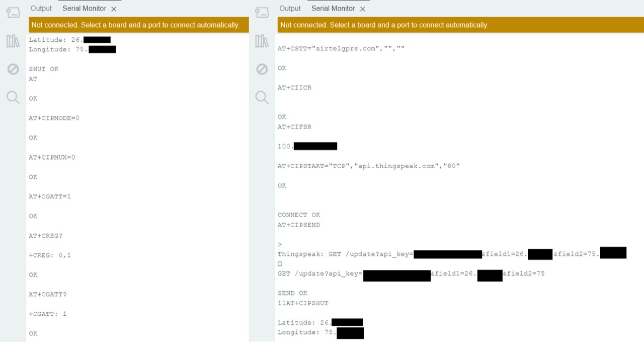Click the 'CONNECT OK' output line
Image resolution: width=644 pixels, height=342 pixels.
pyautogui.click(x=298, y=215)
